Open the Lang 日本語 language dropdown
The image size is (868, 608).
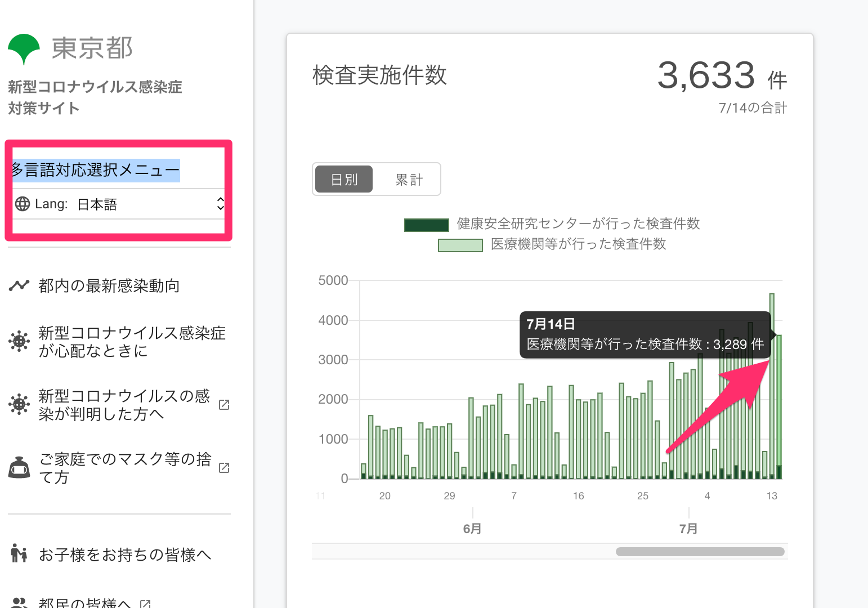tap(119, 204)
